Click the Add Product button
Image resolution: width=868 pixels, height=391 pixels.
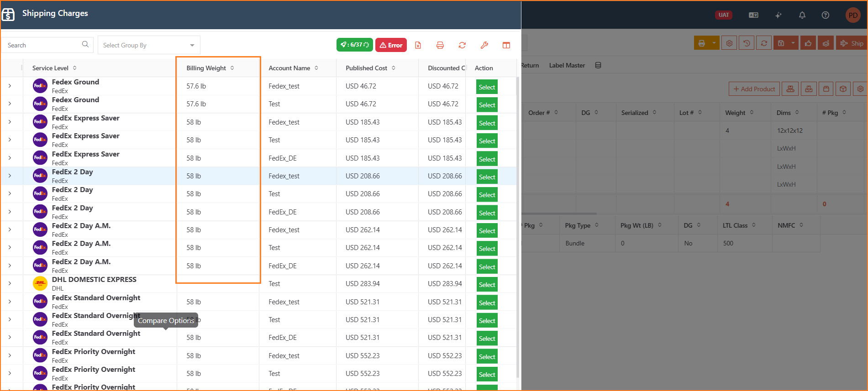(754, 89)
